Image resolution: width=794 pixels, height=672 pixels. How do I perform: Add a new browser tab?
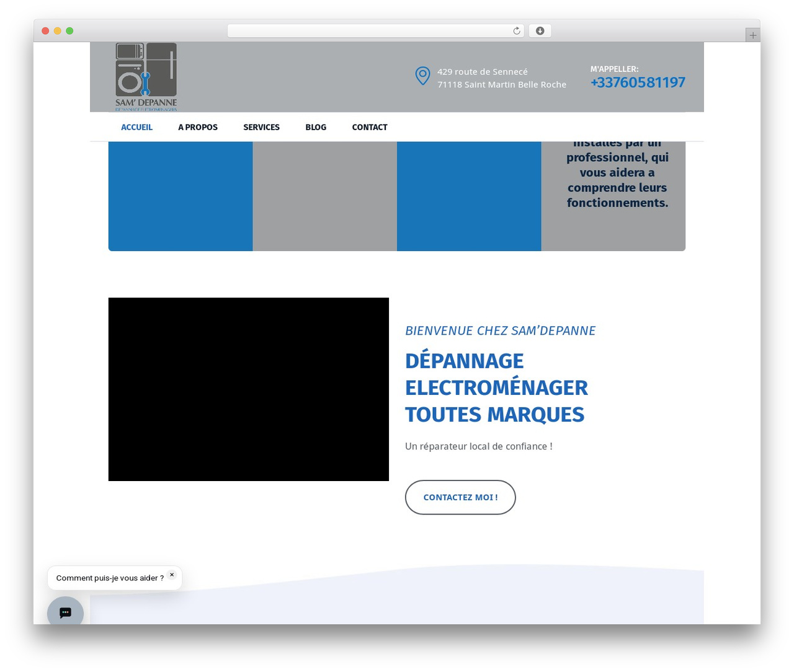[x=752, y=35]
